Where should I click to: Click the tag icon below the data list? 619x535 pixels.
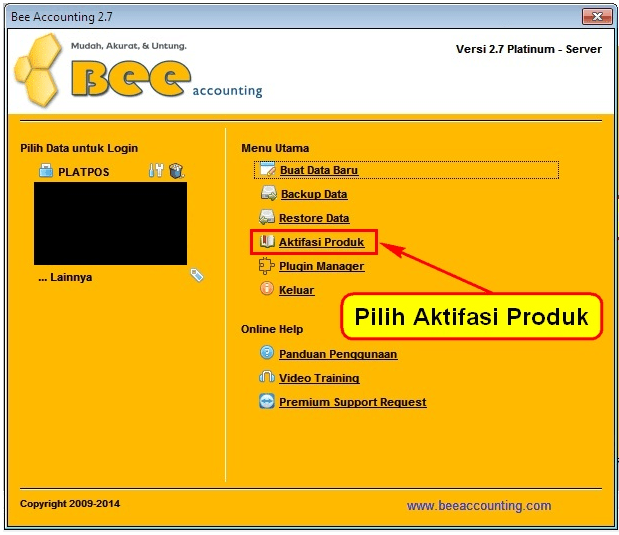coord(197,275)
